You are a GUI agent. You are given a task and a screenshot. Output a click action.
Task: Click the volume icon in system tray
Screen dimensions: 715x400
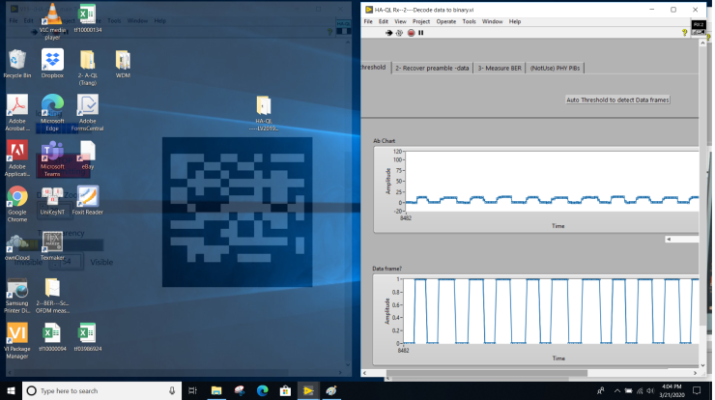click(x=650, y=390)
